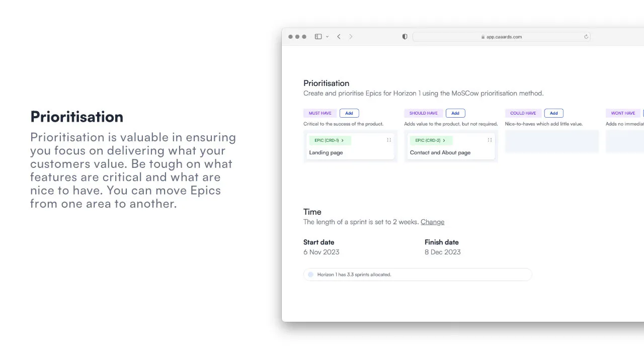Click the app.caaards.com address bar
Image resolution: width=644 pixels, height=362 pixels.
point(501,37)
